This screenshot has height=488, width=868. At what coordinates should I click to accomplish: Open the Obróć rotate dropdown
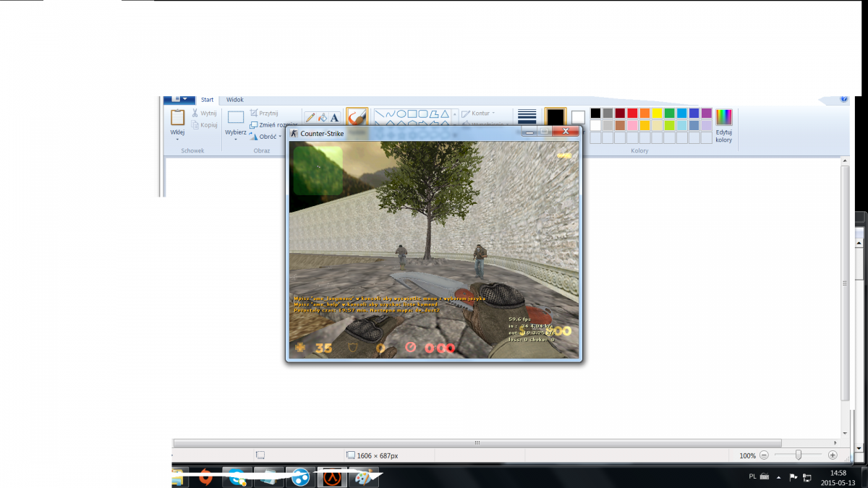pos(267,136)
